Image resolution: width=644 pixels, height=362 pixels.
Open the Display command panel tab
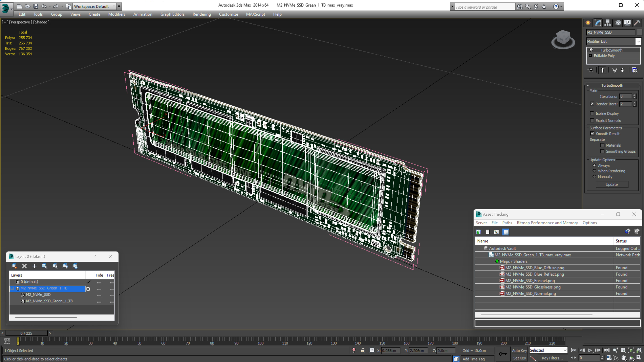click(628, 23)
